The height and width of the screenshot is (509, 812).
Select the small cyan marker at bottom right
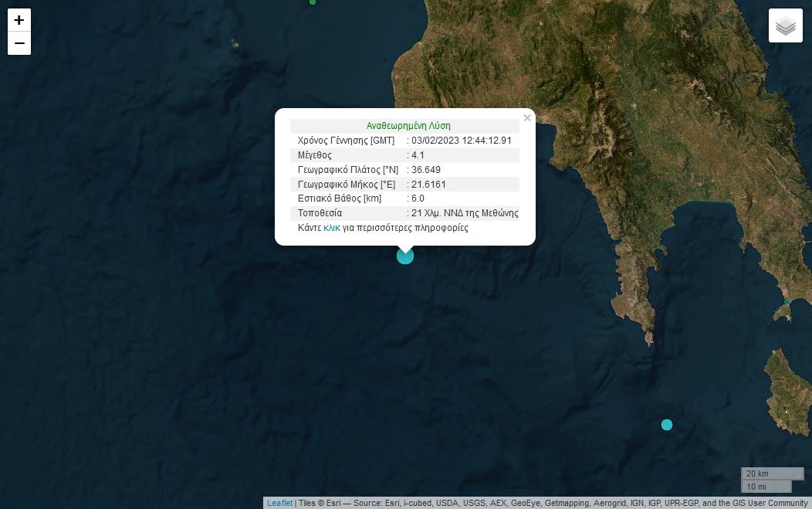pyautogui.click(x=667, y=425)
